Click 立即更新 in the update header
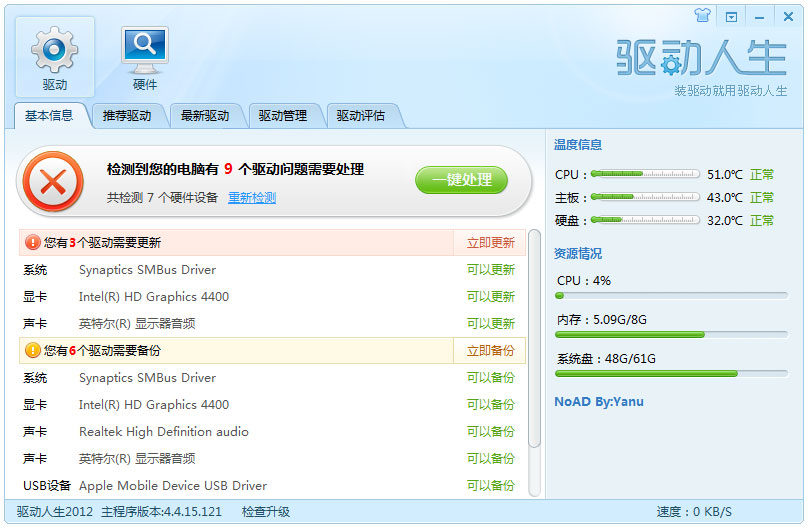Image resolution: width=809 pixels, height=528 pixels. pos(491,243)
